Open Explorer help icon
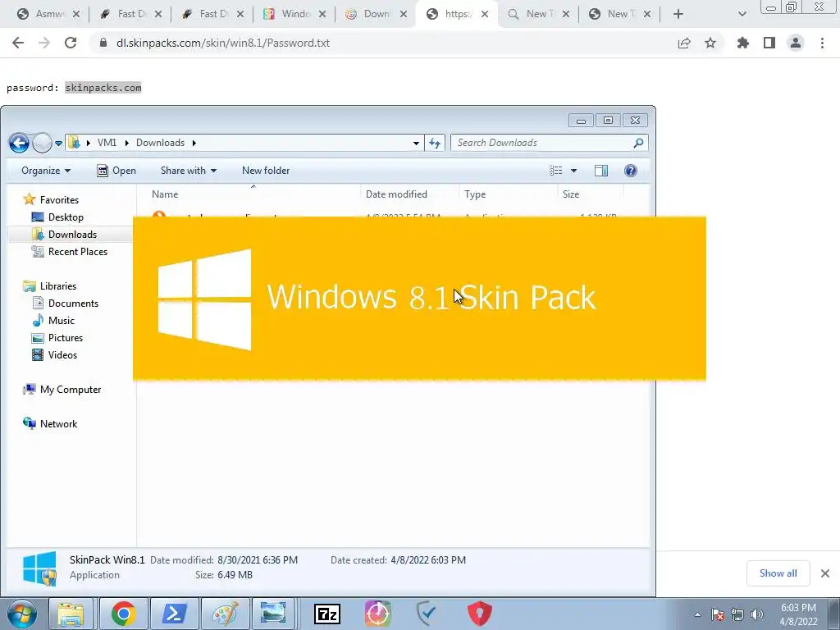Screen dimensions: 840x630 [x=631, y=171]
